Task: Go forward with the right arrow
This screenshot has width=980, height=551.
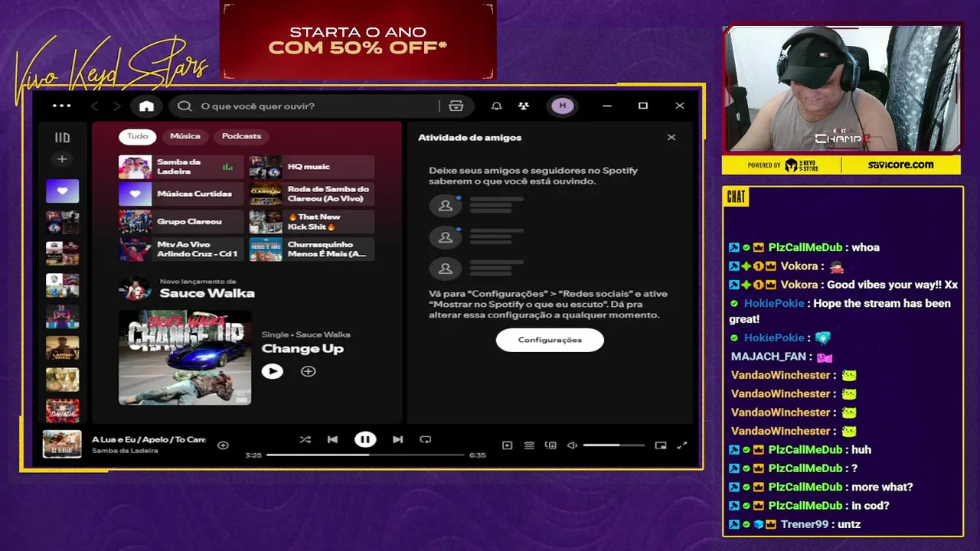Action: pyautogui.click(x=116, y=106)
